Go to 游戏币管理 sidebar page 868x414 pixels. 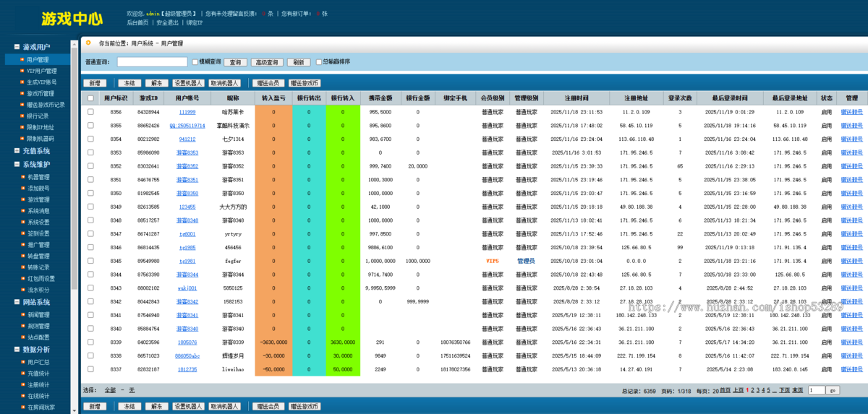coord(40,93)
